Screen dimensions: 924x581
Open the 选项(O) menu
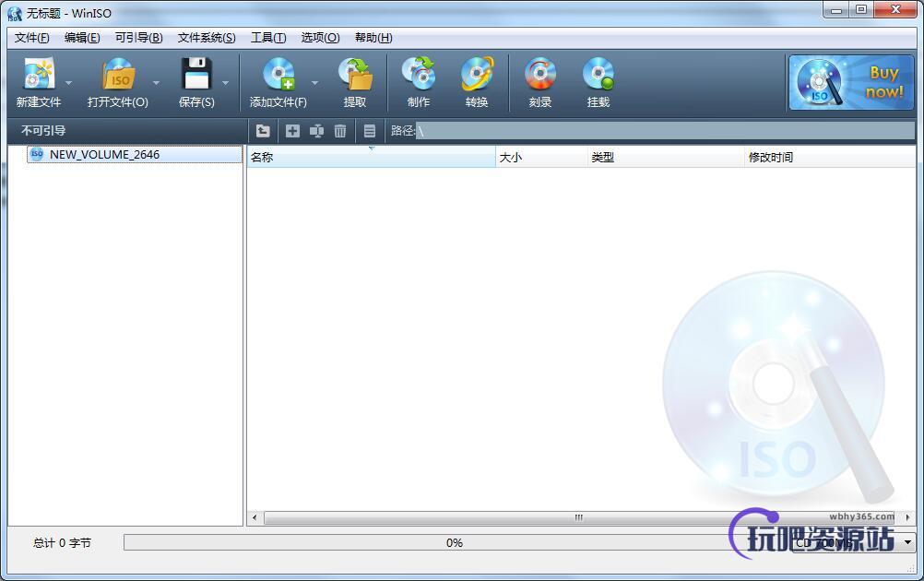pos(320,38)
